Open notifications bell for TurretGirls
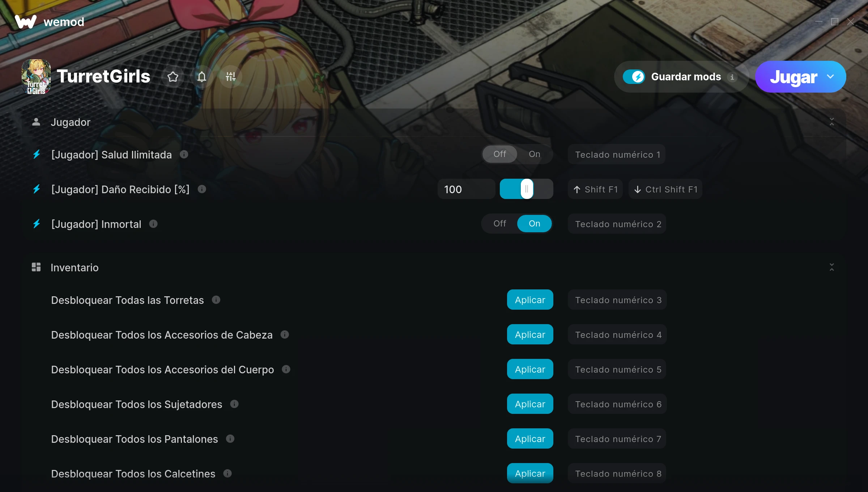Image resolution: width=868 pixels, height=492 pixels. point(202,77)
